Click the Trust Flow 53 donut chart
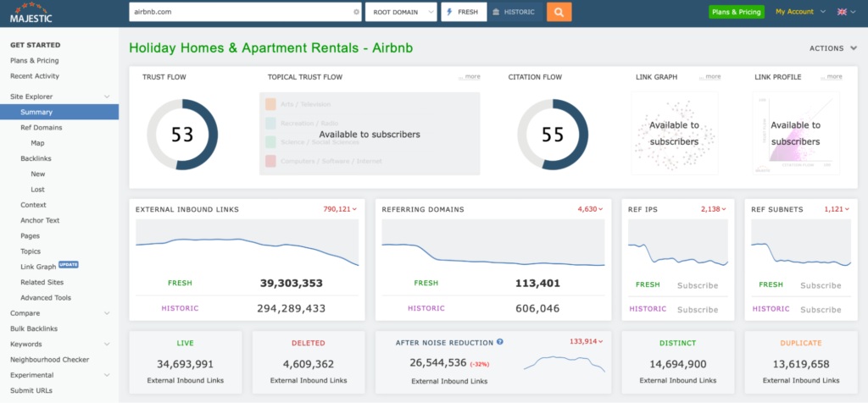Viewport: 868px width, 403px height. pyautogui.click(x=182, y=135)
